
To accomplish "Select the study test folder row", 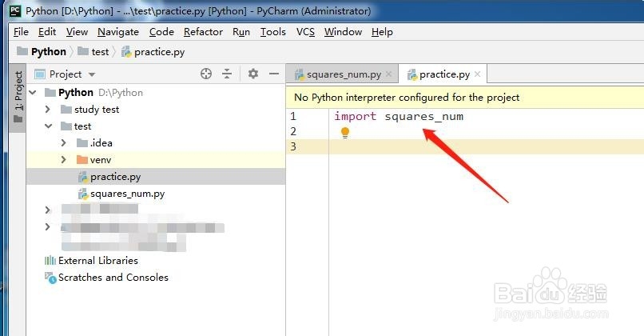I will (x=156, y=110).
